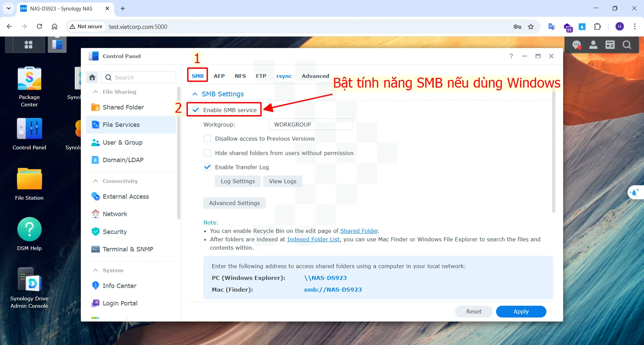Click browser back arrow

coord(9,27)
